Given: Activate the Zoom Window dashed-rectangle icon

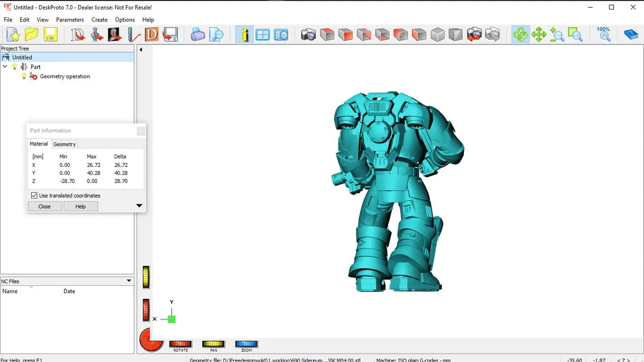Looking at the screenshot, I should (575, 35).
